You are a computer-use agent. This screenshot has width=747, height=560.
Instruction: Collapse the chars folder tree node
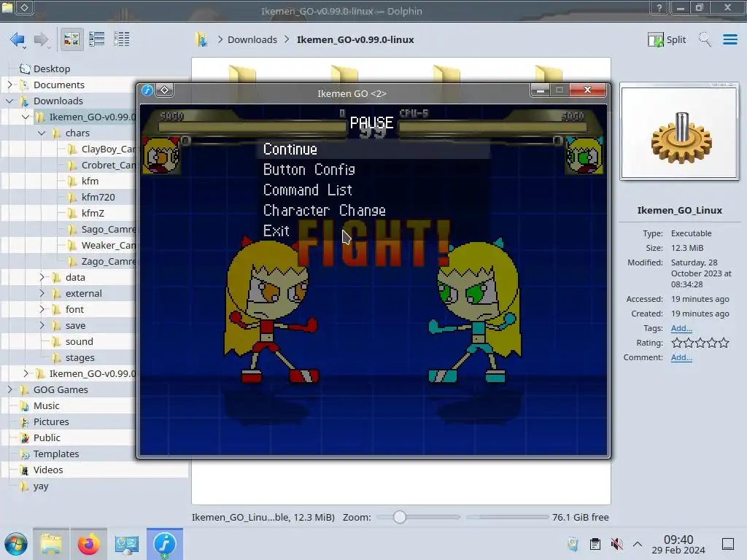pyautogui.click(x=42, y=133)
